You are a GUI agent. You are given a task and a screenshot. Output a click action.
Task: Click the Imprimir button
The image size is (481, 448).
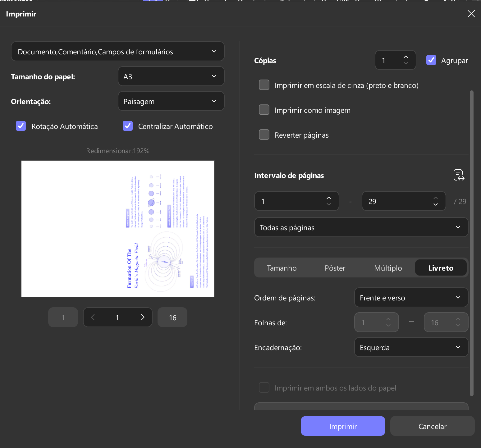pyautogui.click(x=343, y=426)
